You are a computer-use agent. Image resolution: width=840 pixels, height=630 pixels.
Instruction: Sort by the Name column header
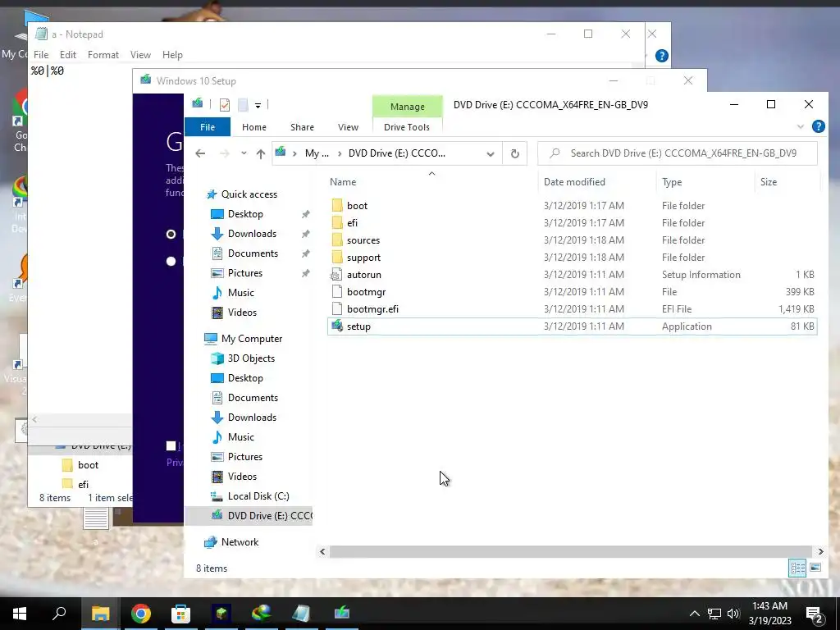431,181
